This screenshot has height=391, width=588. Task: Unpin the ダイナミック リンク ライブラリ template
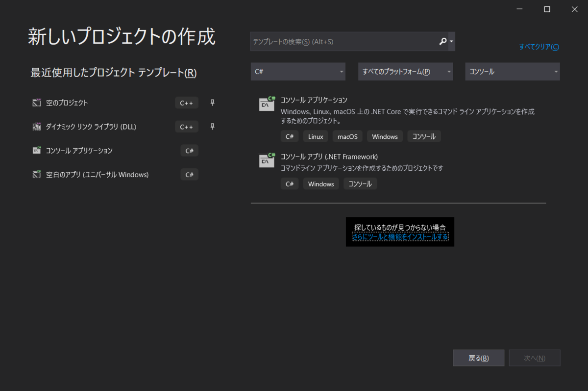pyautogui.click(x=212, y=127)
